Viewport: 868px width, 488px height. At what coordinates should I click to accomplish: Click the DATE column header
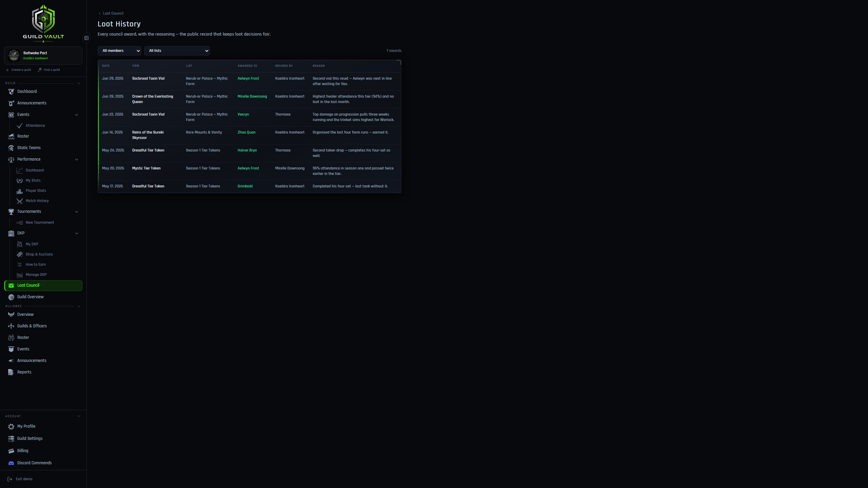click(106, 66)
